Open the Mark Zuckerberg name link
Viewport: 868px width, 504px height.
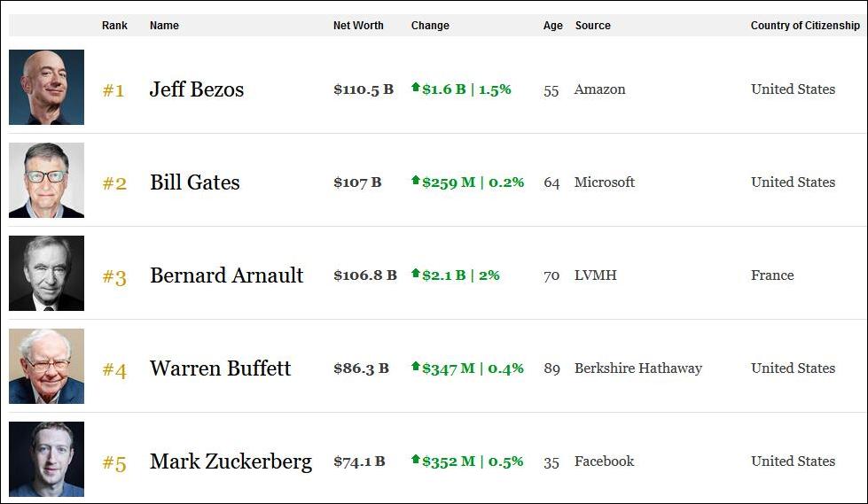pos(231,461)
